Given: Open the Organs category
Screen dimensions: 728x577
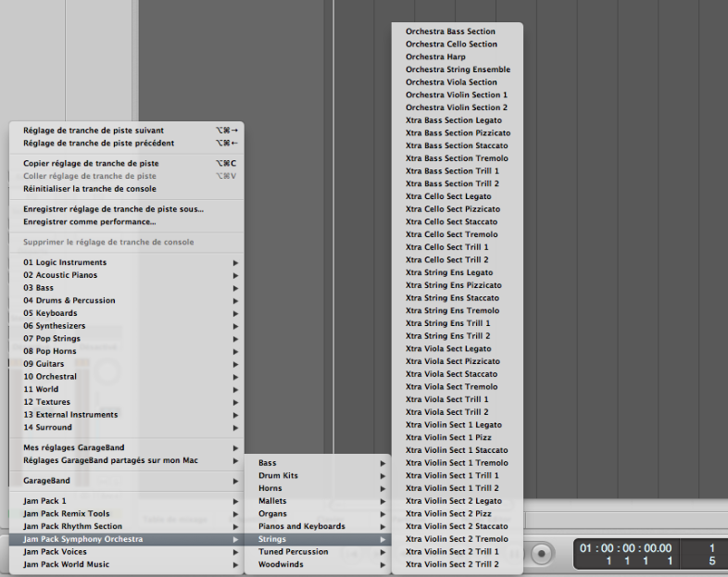Looking at the screenshot, I should pos(318,514).
